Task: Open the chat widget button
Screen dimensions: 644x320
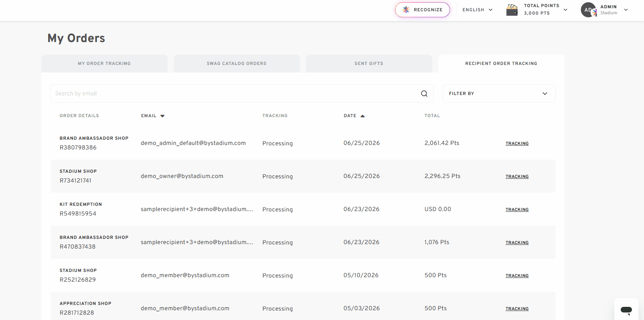Action: coord(626,309)
